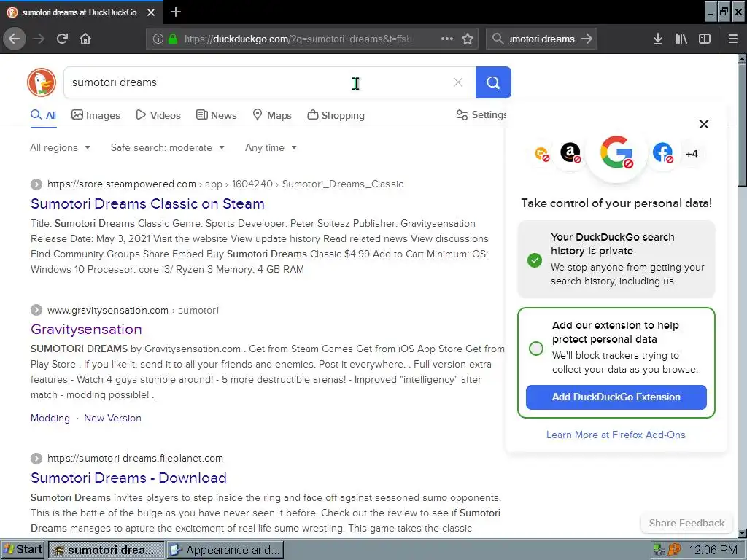The image size is (747, 560).
Task: Click the Share Feedback button
Action: [686, 523]
